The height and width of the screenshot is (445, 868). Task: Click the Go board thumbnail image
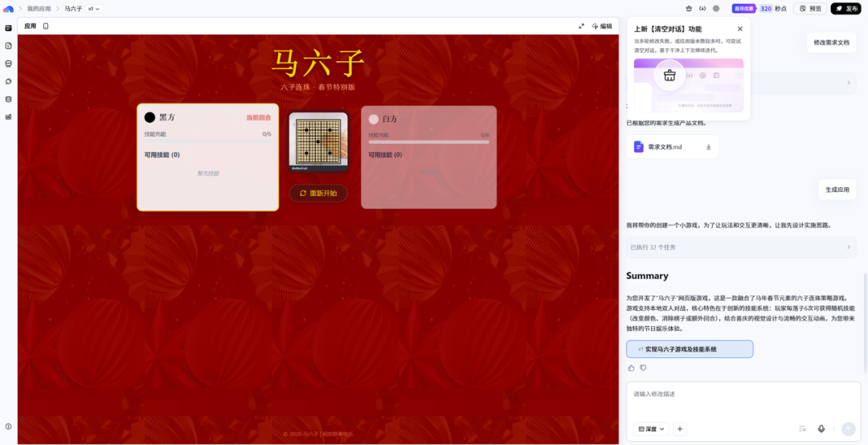click(x=318, y=141)
